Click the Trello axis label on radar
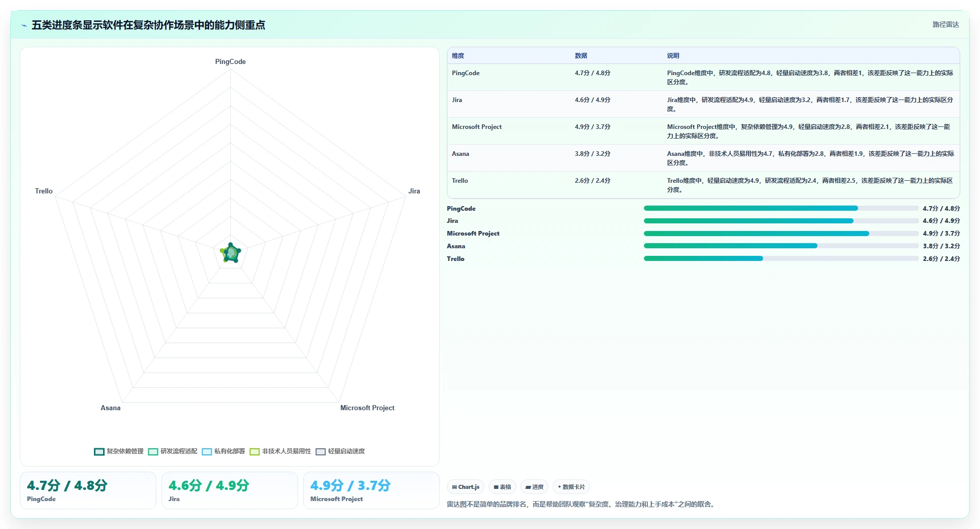The width and height of the screenshot is (980, 529). 44,191
